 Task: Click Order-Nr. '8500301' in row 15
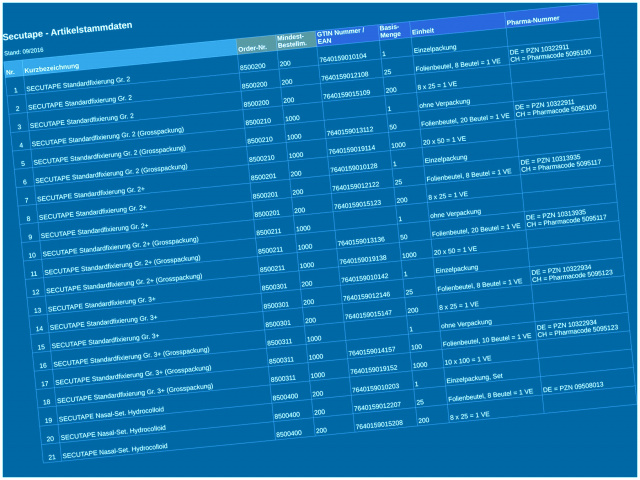[x=278, y=324]
